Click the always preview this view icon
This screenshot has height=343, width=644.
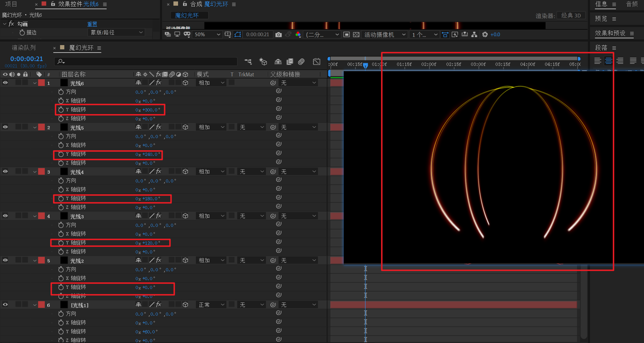168,34
